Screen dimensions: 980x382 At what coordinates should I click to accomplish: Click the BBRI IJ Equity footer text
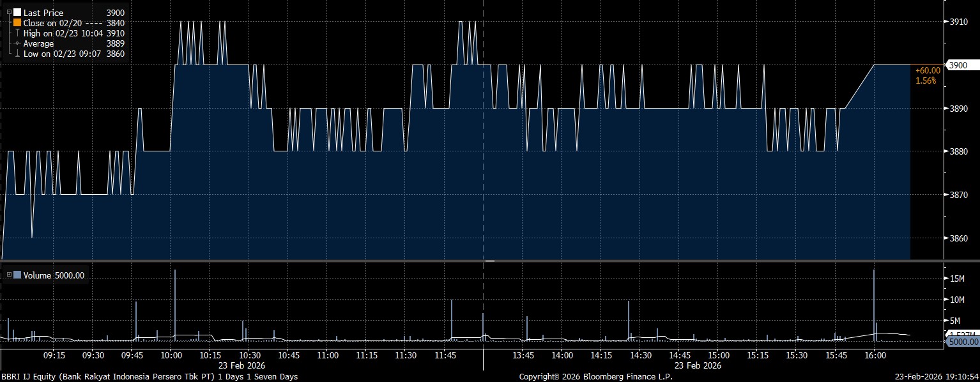click(149, 377)
